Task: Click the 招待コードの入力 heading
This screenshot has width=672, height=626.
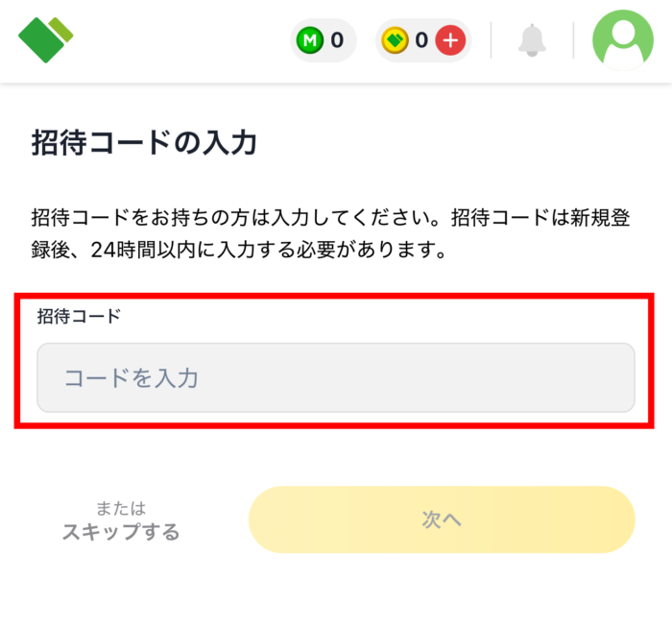Action: [144, 144]
